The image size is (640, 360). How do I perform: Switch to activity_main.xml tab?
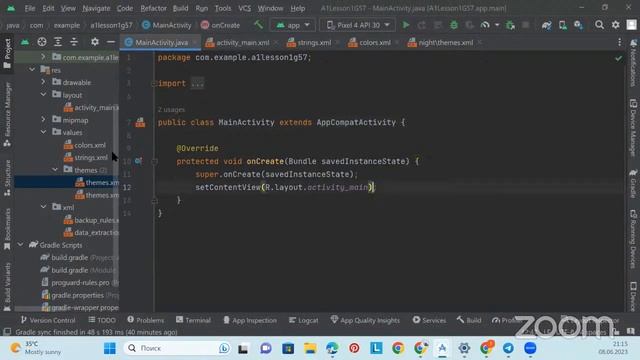[x=242, y=42]
